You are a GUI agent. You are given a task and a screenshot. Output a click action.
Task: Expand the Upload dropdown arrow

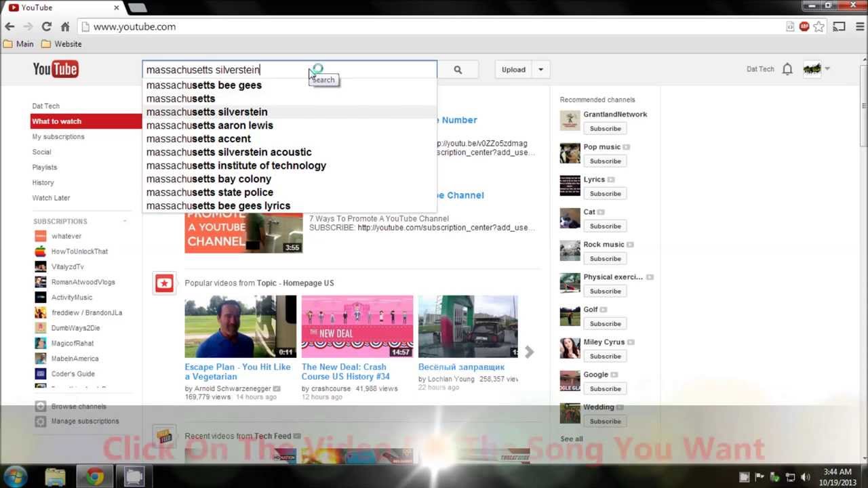pos(540,69)
